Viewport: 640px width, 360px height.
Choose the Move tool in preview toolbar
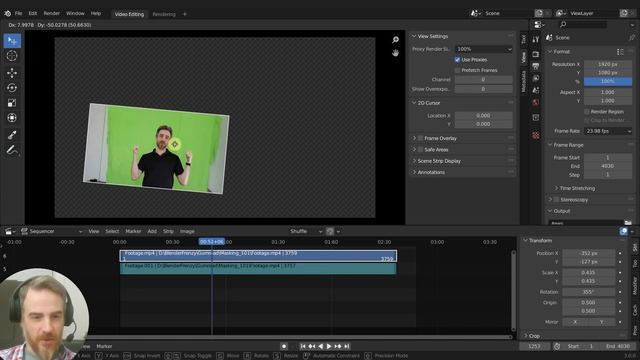click(x=12, y=73)
